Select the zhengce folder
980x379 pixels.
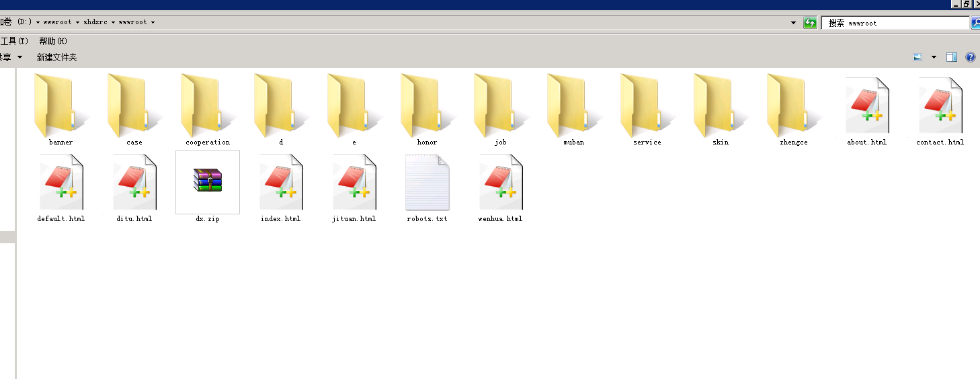point(793,106)
